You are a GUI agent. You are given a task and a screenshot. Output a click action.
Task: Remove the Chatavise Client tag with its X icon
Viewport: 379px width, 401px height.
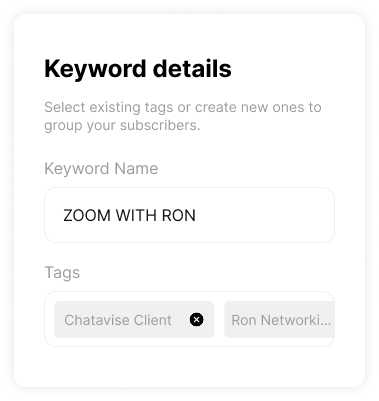pos(197,320)
